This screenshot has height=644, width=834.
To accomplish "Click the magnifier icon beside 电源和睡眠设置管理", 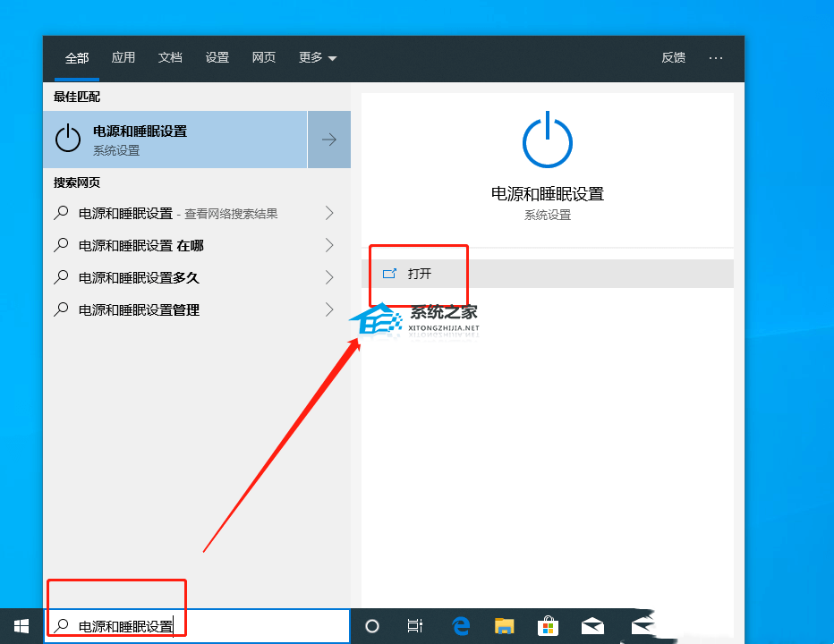I will (x=61, y=309).
